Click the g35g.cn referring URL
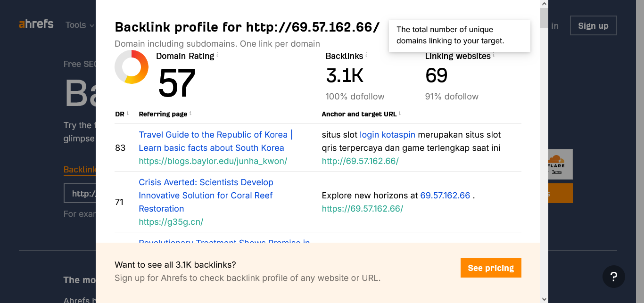Image resolution: width=644 pixels, height=303 pixels. [x=171, y=221]
